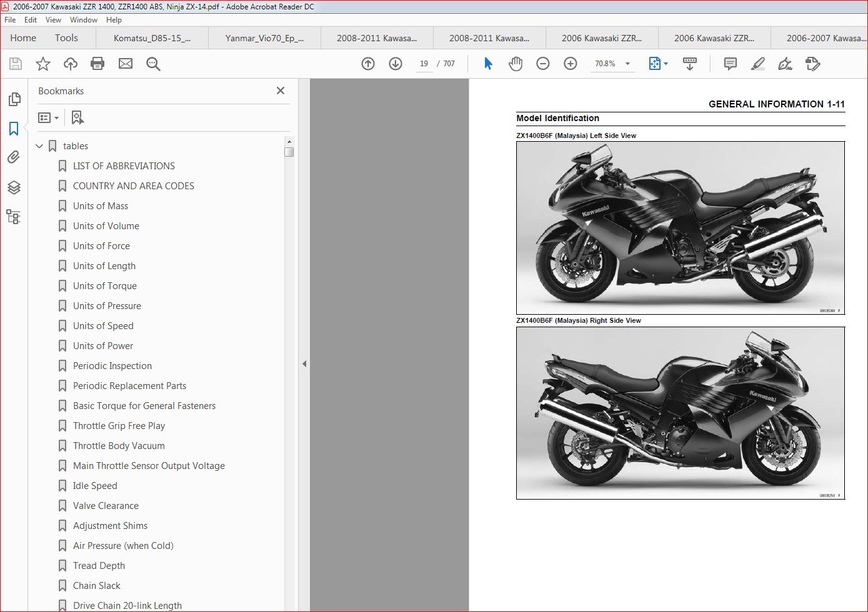This screenshot has width=868, height=612.
Task: Print the document using printer icon
Action: point(97,64)
